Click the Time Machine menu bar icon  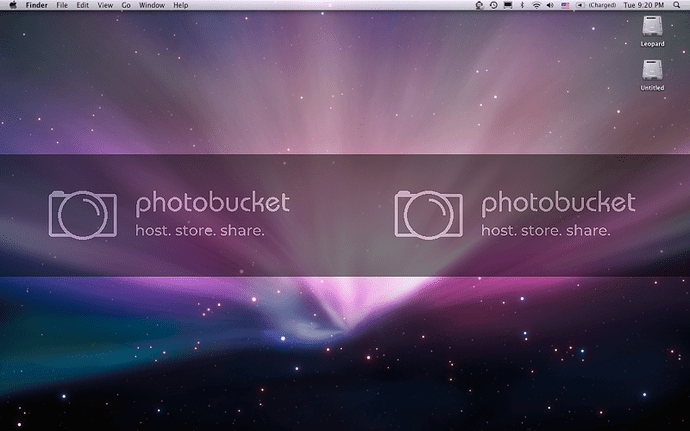tap(493, 5)
